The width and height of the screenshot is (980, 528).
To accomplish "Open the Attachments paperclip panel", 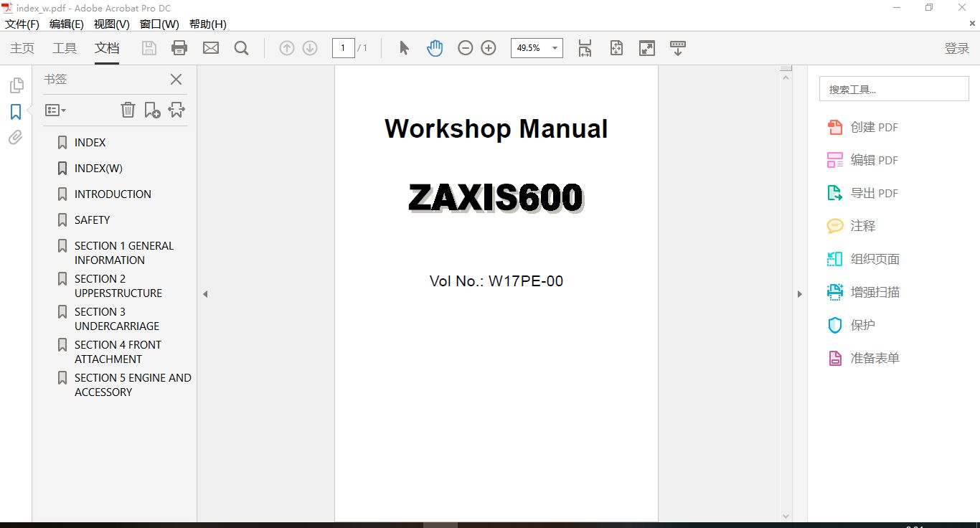I will [16, 137].
